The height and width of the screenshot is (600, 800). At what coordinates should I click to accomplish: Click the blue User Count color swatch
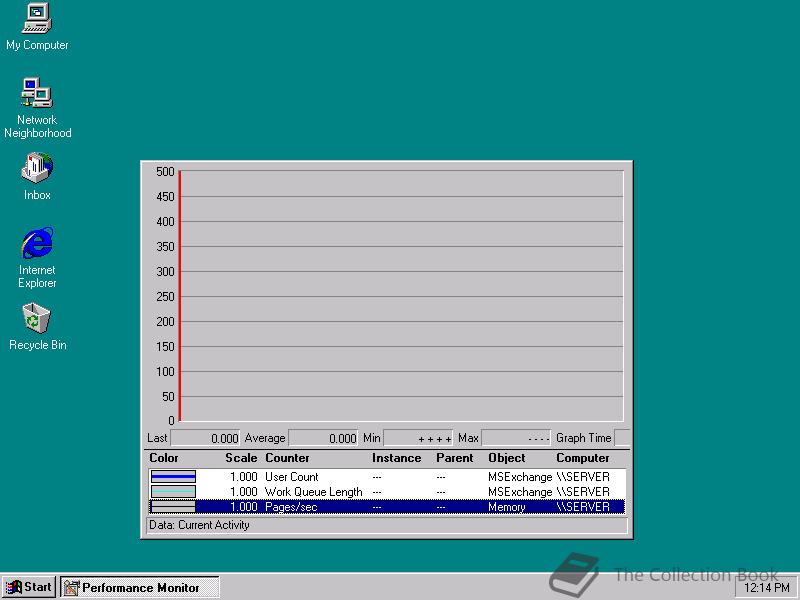[x=173, y=477]
